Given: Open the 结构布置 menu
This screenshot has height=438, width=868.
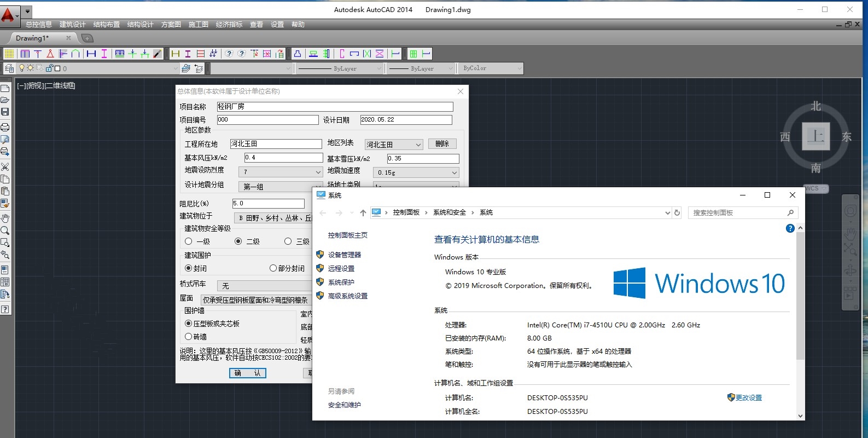Looking at the screenshot, I should (x=107, y=25).
